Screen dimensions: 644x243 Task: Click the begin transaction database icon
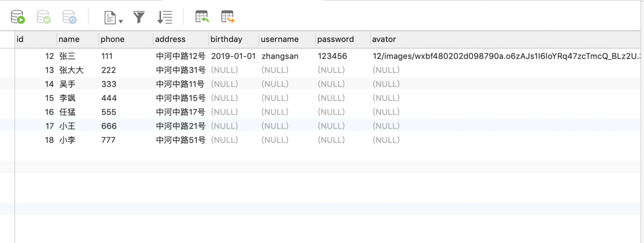(x=18, y=17)
